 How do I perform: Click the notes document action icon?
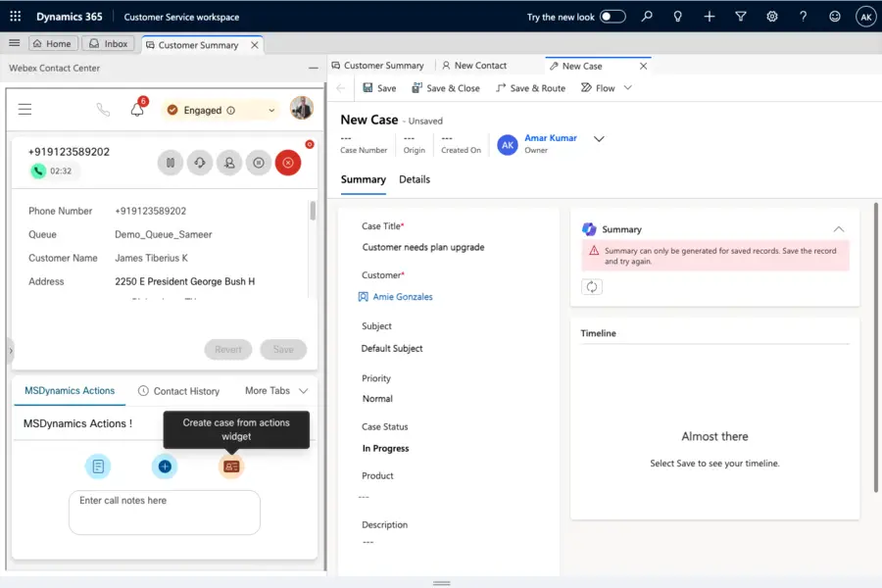point(98,466)
